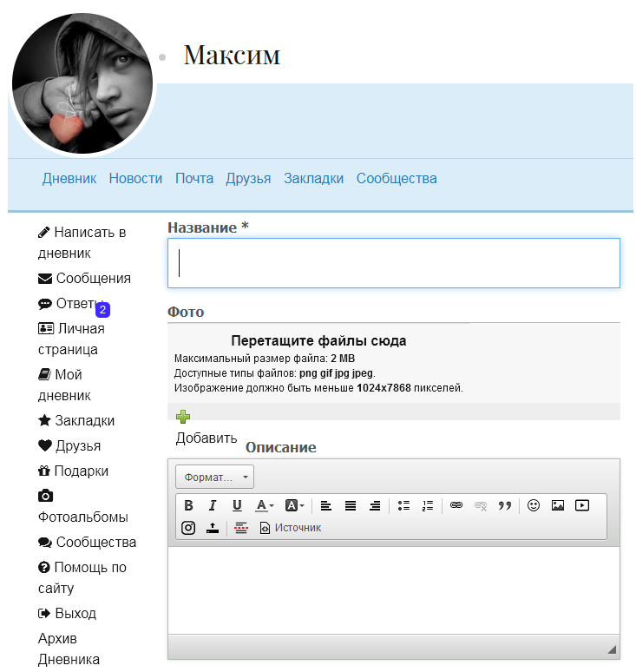Image resolution: width=636 pixels, height=672 pixels.
Task: Toggle italic formatting in the editor
Action: click(213, 505)
